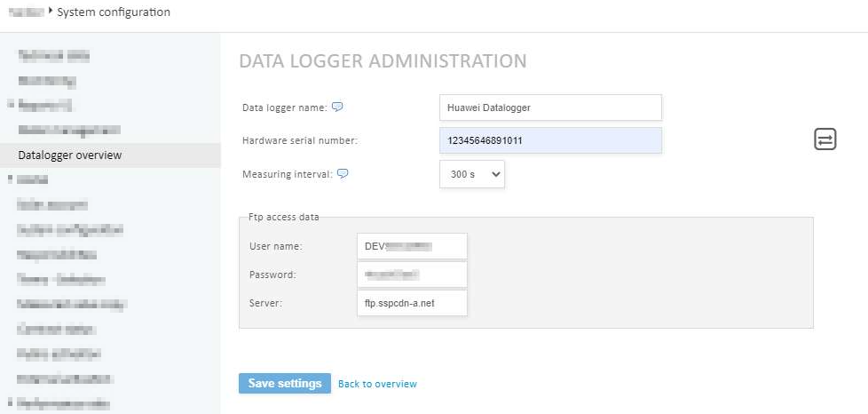Click the Data Logger Administration heading
The image size is (868, 414).
[x=383, y=61]
